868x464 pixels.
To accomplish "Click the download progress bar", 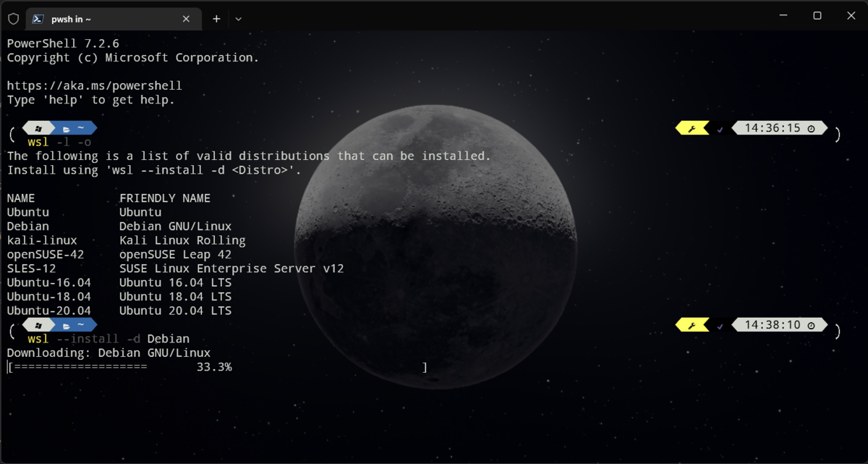I will pos(217,368).
